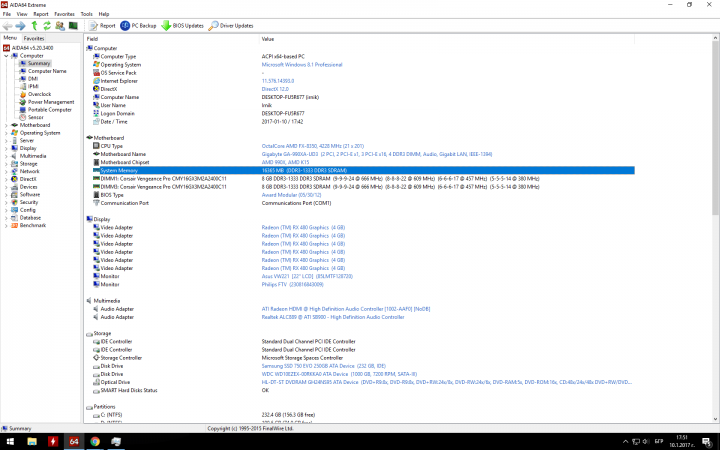Expand the Multimedia tree node

[6, 156]
